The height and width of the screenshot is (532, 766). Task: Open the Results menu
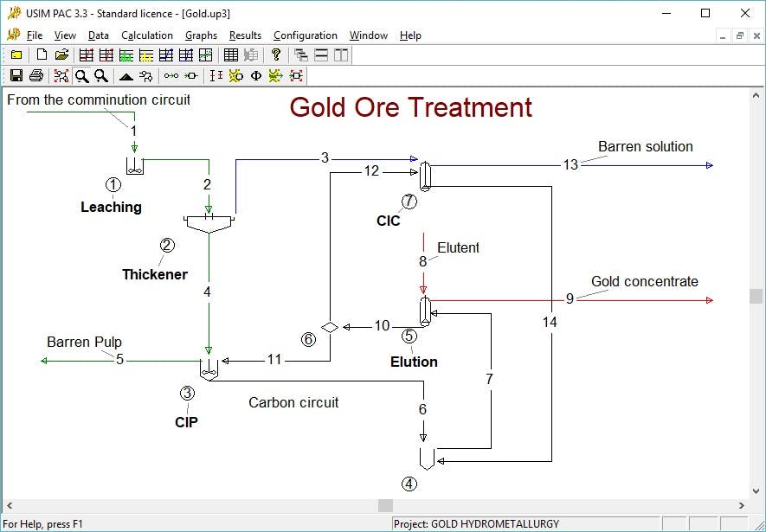click(x=245, y=35)
